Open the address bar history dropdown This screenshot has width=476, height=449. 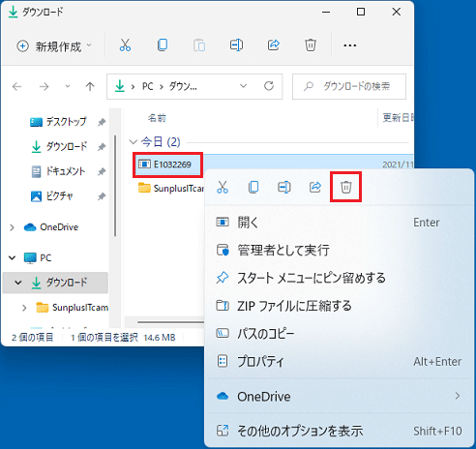point(244,86)
